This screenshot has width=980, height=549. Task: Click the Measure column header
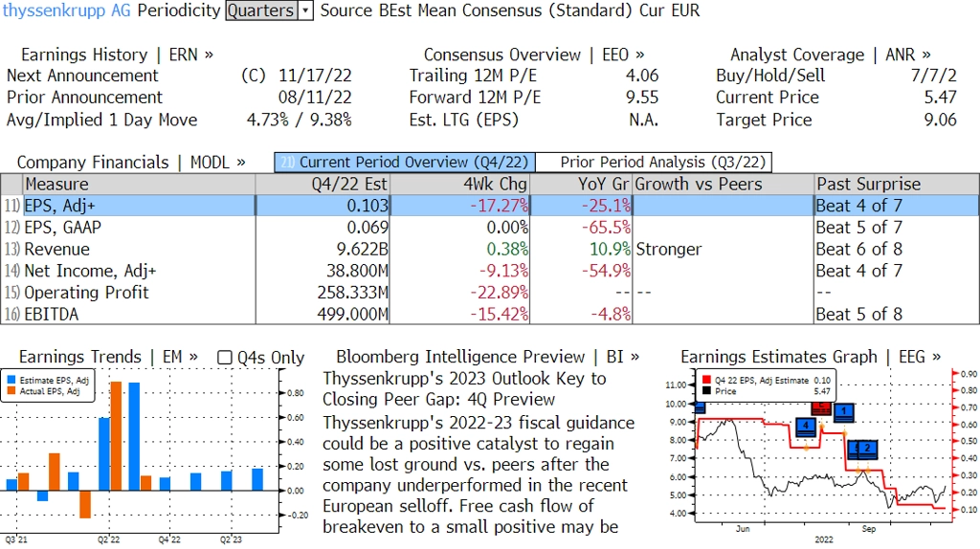(x=139, y=185)
